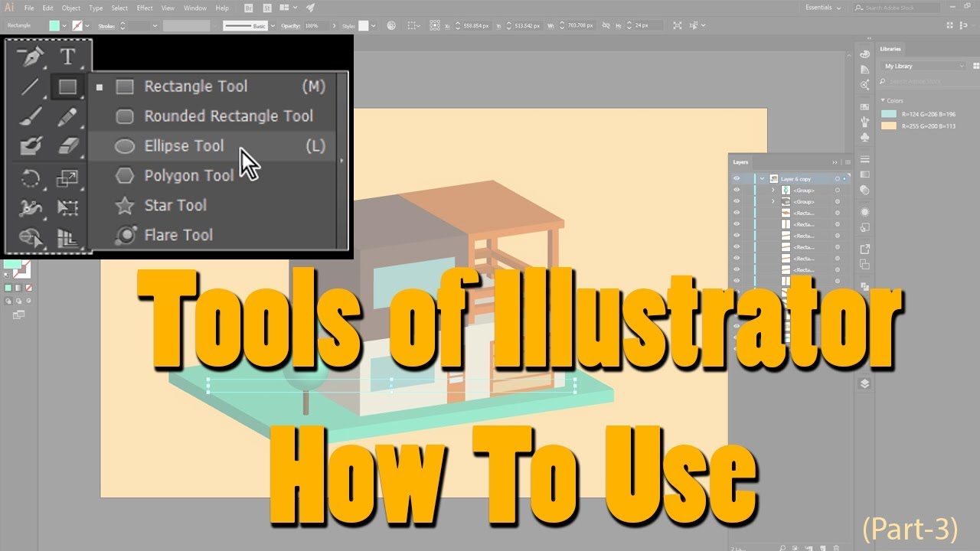Open the stroke color dropdown arrow
Viewport: 980px width, 551px height.
[87, 25]
